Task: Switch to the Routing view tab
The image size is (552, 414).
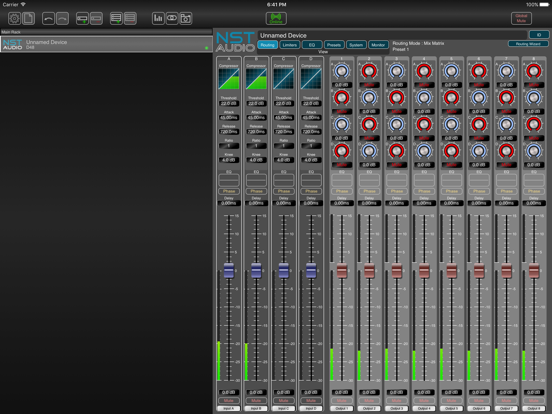Action: [268, 45]
